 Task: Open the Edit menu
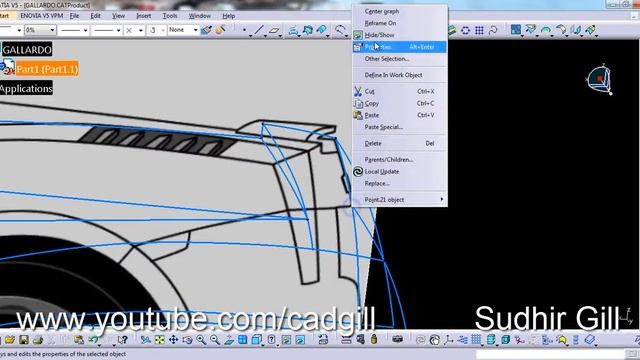(x=96, y=16)
